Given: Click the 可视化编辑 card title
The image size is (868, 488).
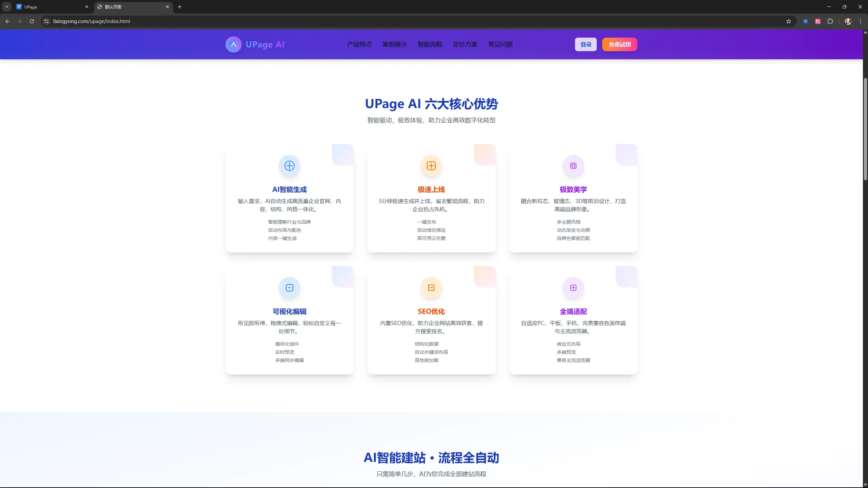Looking at the screenshot, I should click(x=289, y=311).
